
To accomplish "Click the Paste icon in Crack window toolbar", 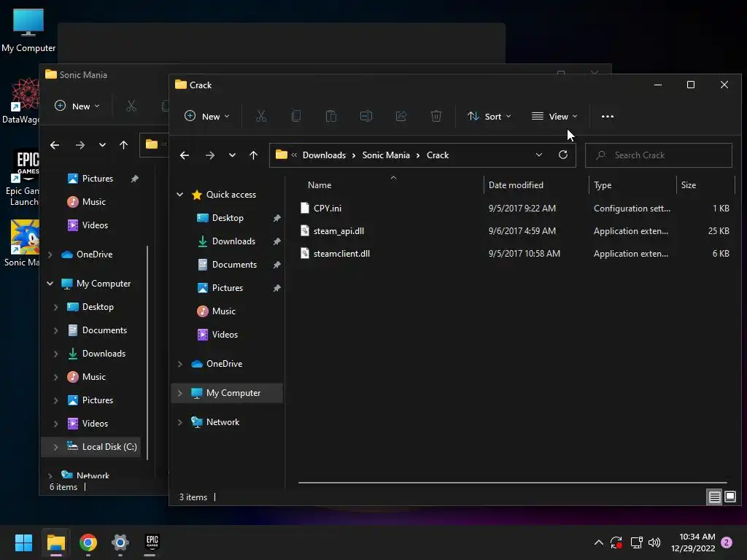I will coord(331,116).
